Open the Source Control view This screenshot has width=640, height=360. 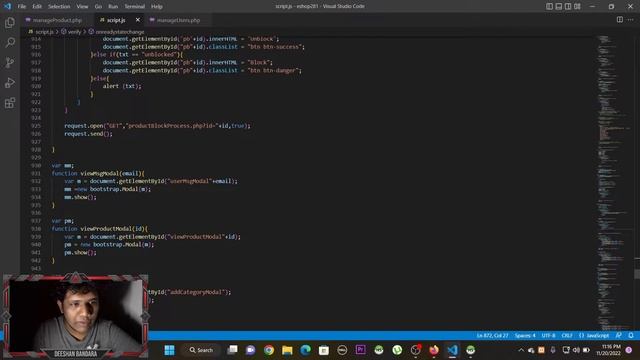tap(10, 62)
